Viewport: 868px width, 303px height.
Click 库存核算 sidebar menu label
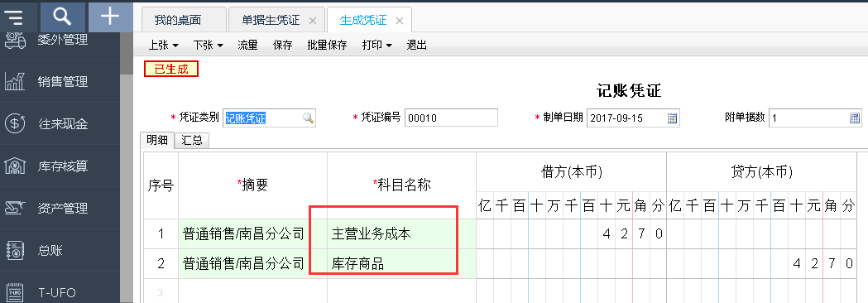click(63, 166)
